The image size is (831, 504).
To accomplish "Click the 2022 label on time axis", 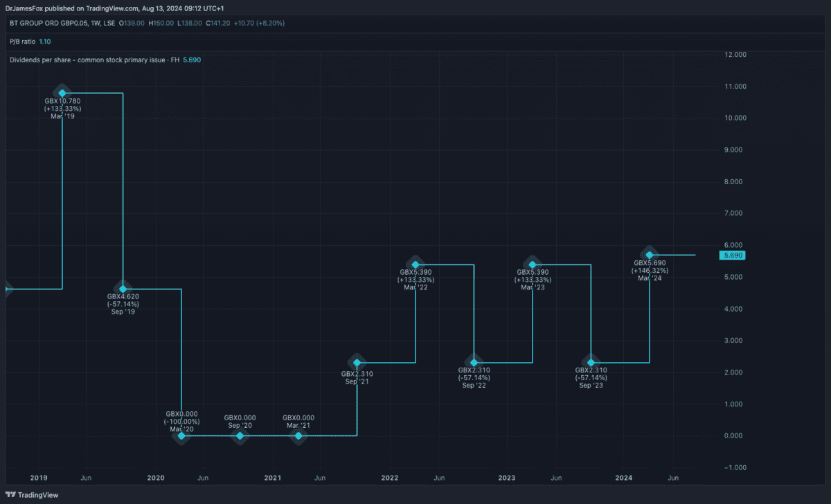I will tap(390, 478).
